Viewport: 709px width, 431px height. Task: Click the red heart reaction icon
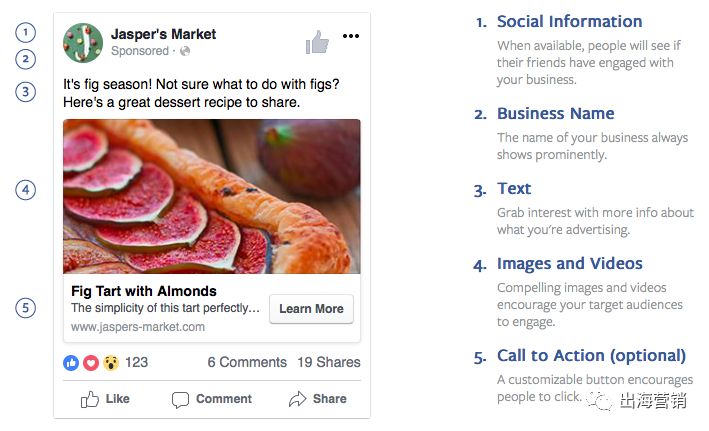[91, 363]
